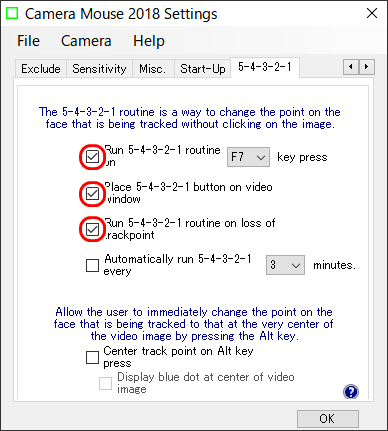The width and height of the screenshot is (388, 431).
Task: Open the File menu
Action: click(x=28, y=41)
